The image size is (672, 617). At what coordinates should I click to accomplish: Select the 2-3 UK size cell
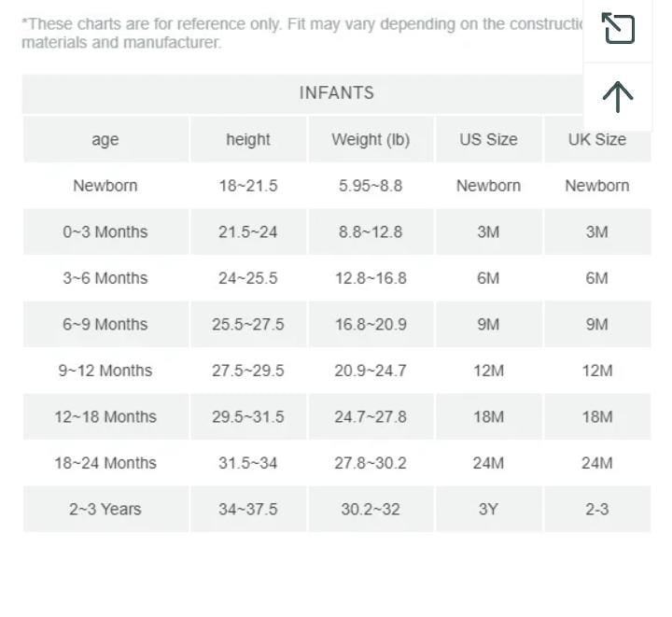[597, 510]
